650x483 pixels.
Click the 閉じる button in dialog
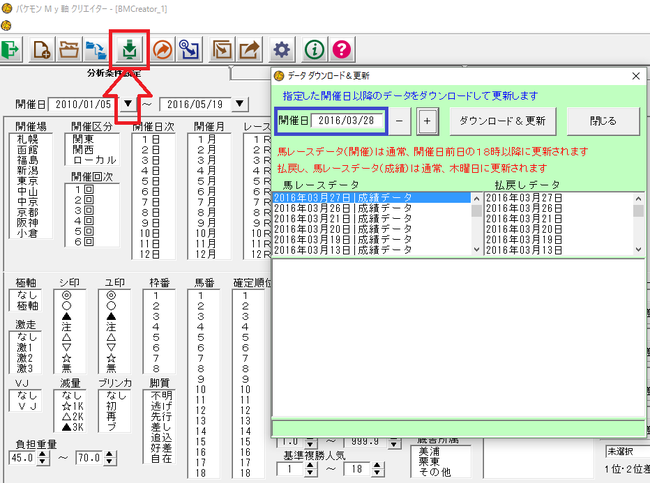(x=603, y=121)
